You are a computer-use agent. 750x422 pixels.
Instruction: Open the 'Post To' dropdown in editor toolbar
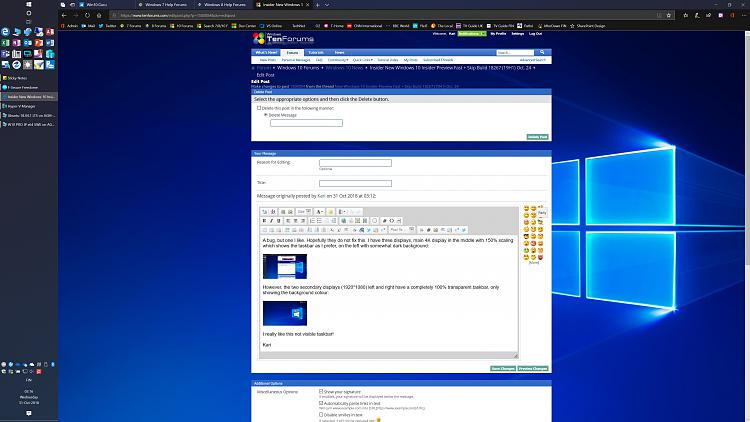pos(402,230)
